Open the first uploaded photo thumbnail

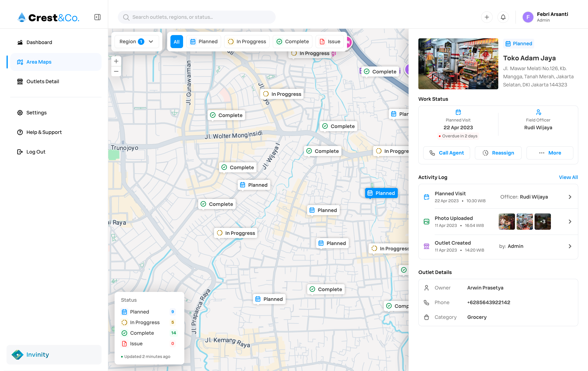(x=507, y=222)
